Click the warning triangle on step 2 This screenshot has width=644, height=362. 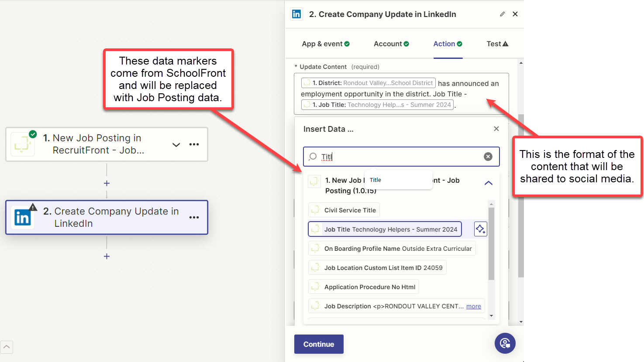(33, 207)
